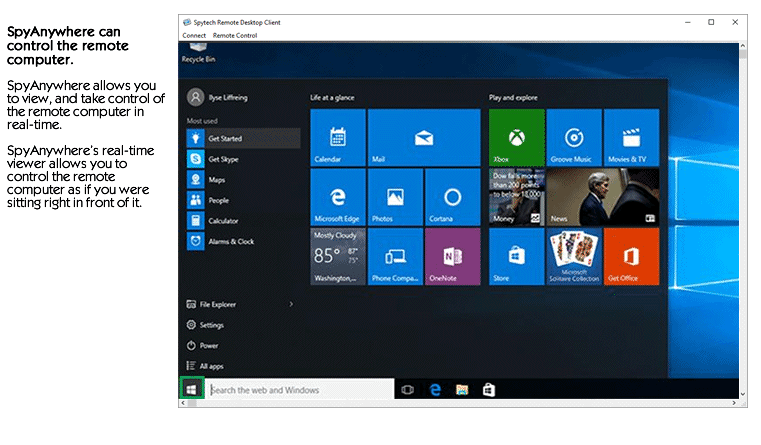
Task: Open the Money news tile
Action: pyautogui.click(x=516, y=197)
